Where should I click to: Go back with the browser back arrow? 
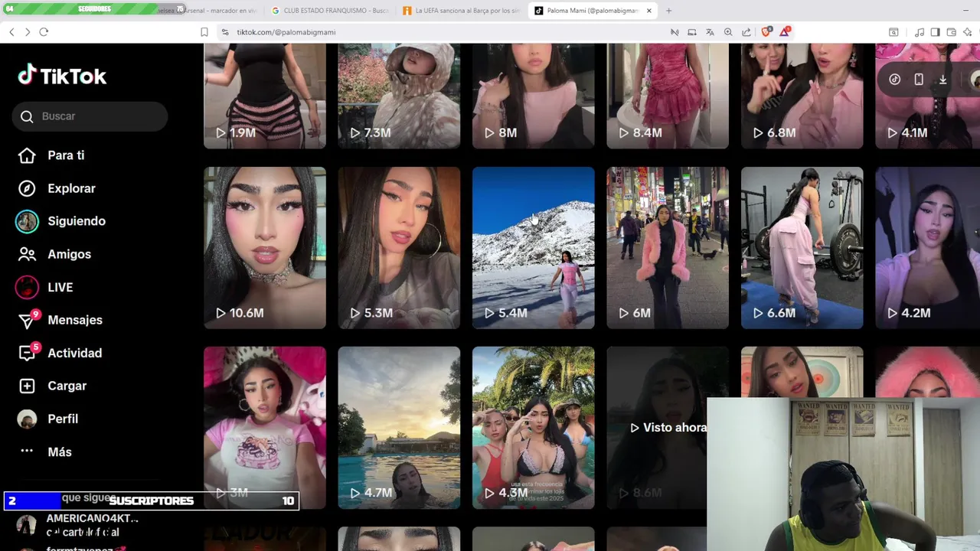tap(11, 32)
